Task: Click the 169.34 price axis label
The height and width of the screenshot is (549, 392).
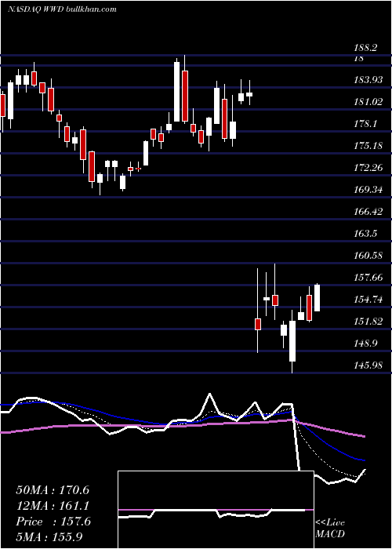Action: [x=368, y=190]
